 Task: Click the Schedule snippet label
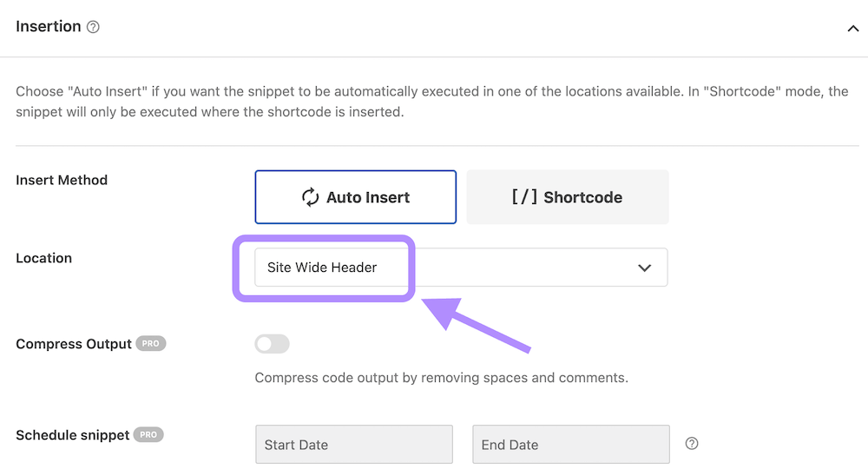(x=73, y=435)
